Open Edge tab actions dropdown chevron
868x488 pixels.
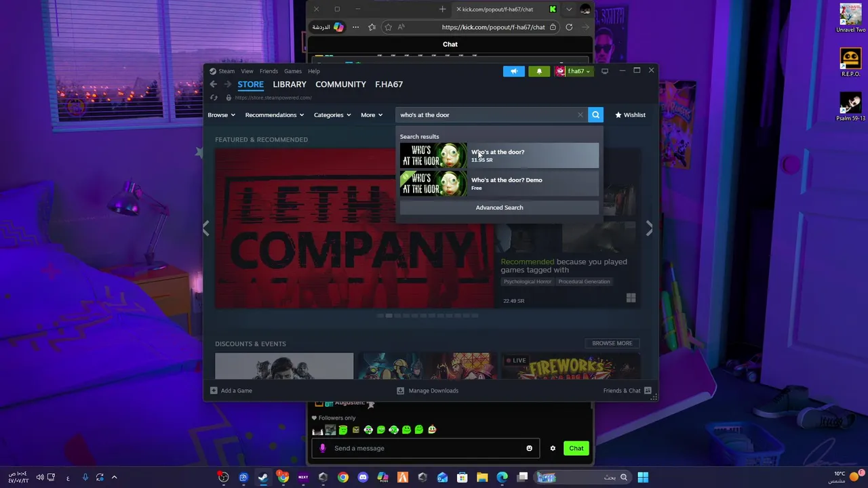pos(569,9)
